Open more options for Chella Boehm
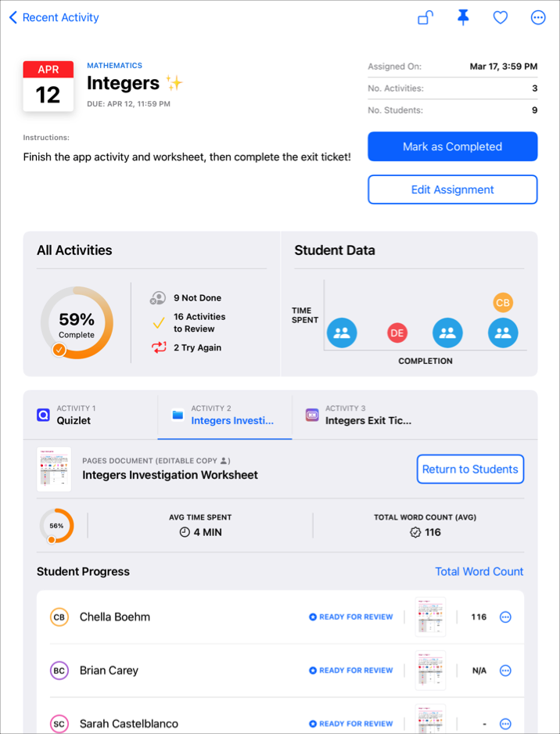The height and width of the screenshot is (734, 560). (x=505, y=617)
